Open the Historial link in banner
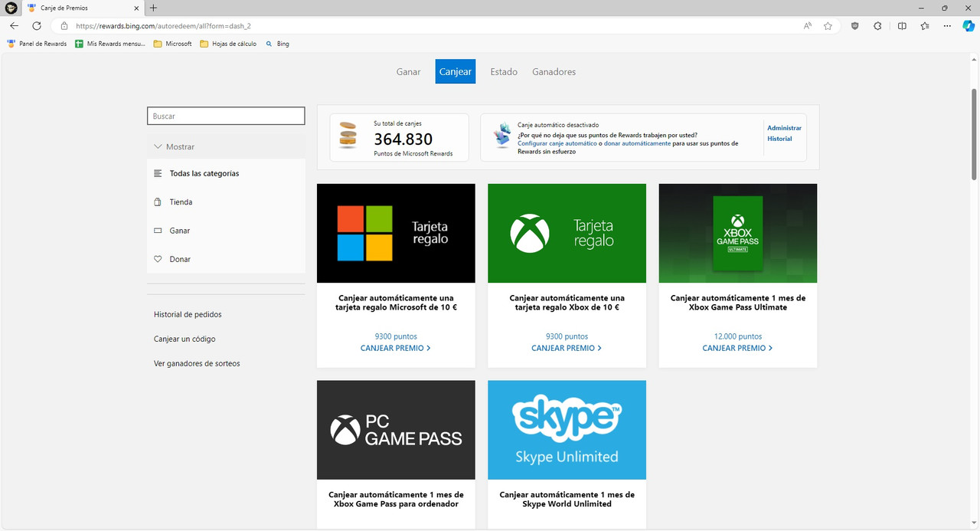 coord(779,139)
